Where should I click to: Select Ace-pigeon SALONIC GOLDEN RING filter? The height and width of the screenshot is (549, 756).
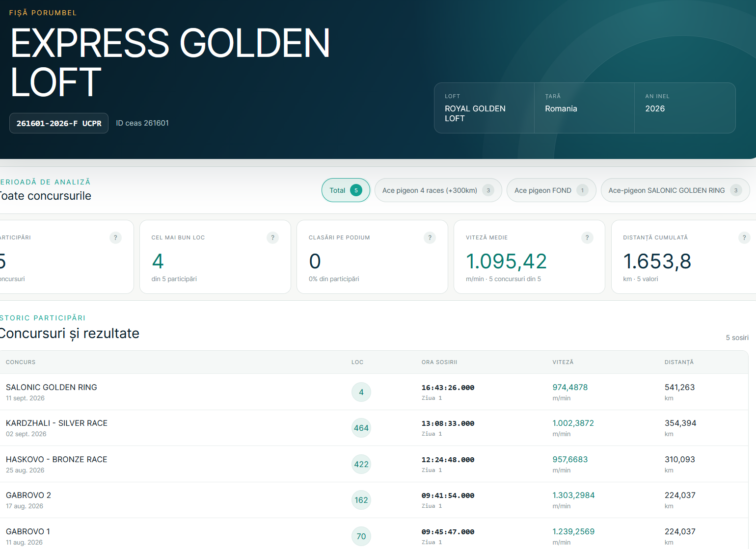pos(675,190)
